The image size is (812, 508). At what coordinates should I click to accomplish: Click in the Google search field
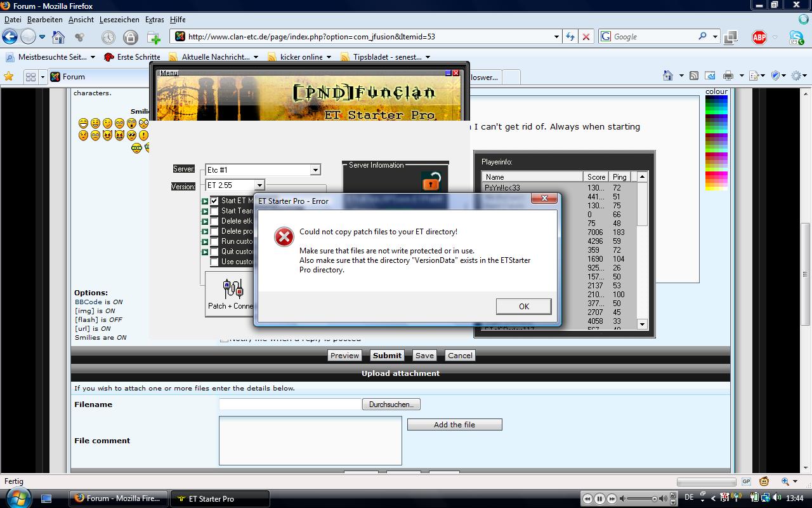[x=653, y=37]
